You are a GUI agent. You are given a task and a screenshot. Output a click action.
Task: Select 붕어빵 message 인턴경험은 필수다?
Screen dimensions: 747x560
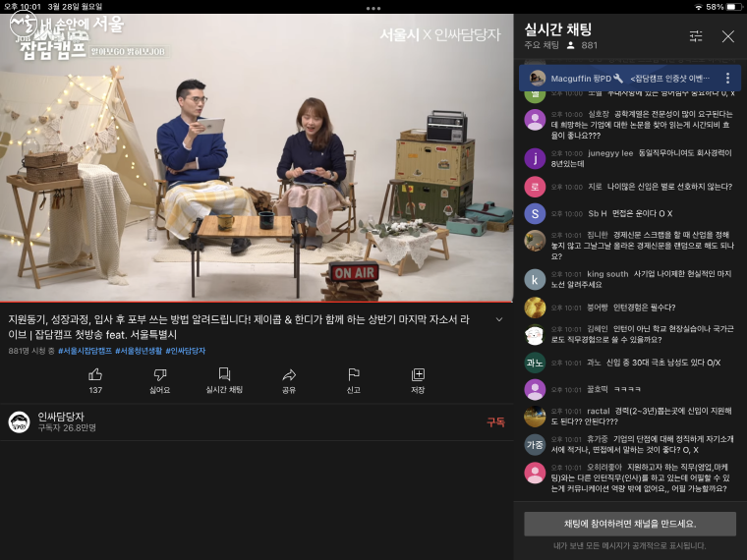point(644,308)
